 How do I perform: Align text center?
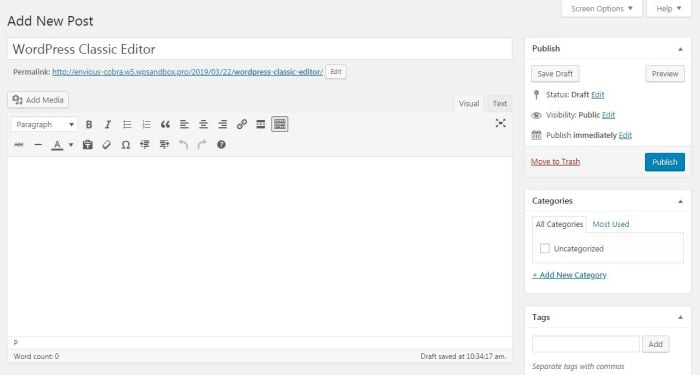204,125
